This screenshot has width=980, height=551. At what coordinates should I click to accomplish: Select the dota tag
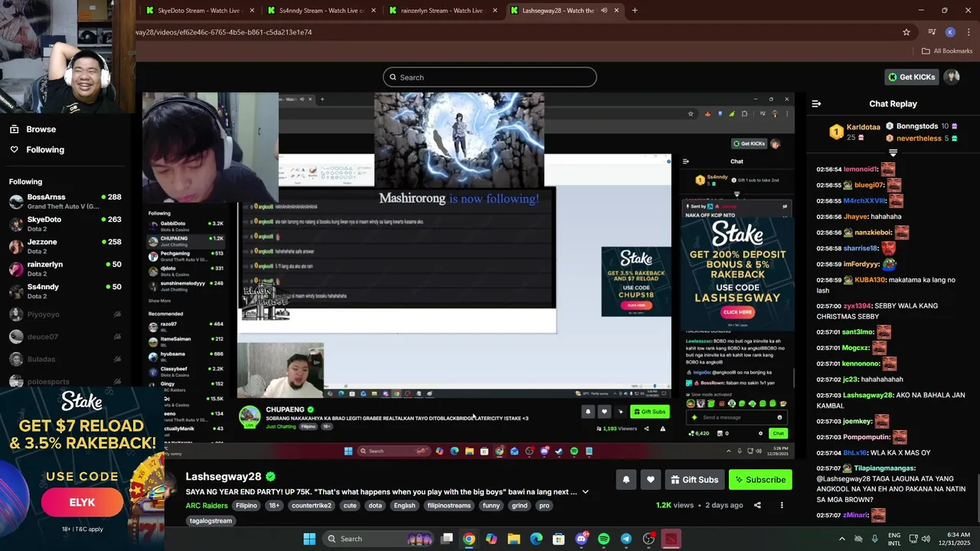click(374, 506)
